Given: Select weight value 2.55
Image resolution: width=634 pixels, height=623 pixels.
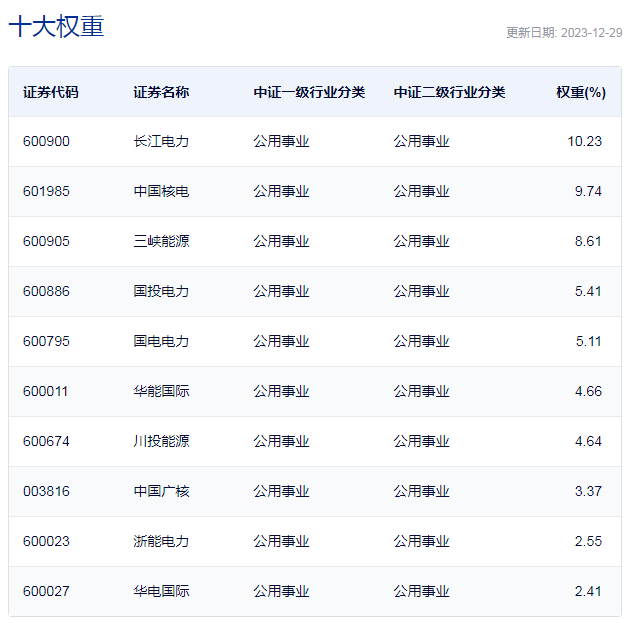Looking at the screenshot, I should [588, 541].
